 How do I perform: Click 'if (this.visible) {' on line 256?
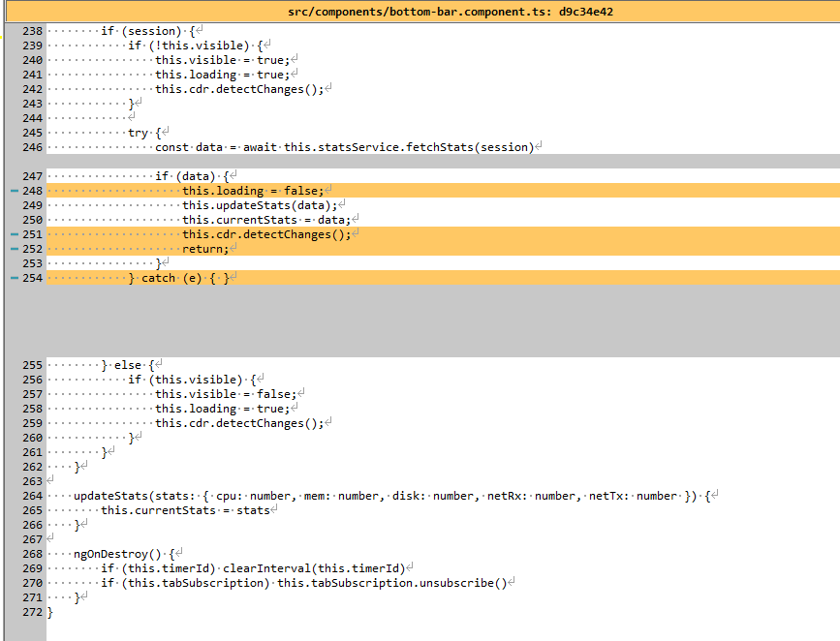pos(193,380)
